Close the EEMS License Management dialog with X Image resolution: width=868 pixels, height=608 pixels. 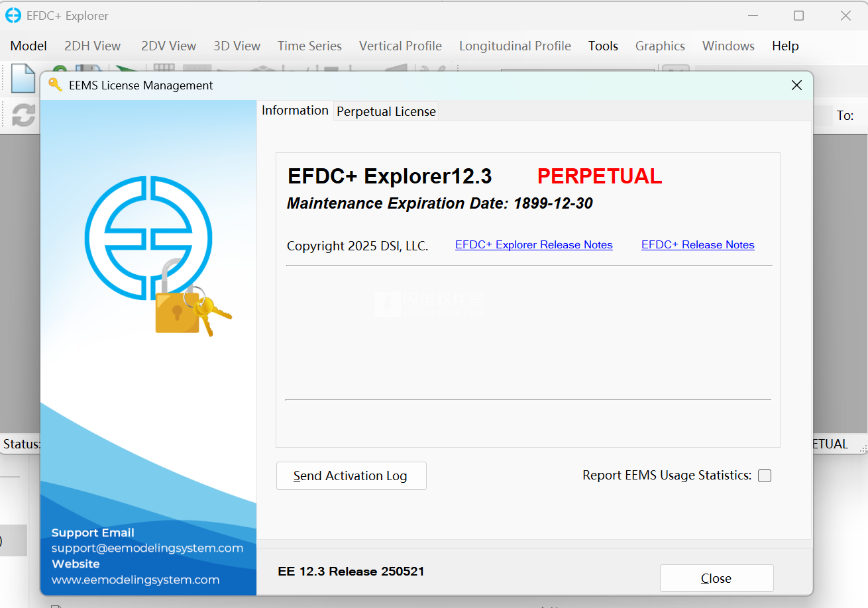(796, 85)
